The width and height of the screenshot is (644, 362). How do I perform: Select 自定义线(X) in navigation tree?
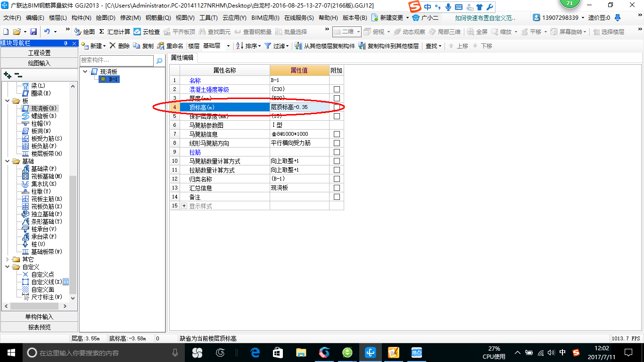[x=47, y=282]
